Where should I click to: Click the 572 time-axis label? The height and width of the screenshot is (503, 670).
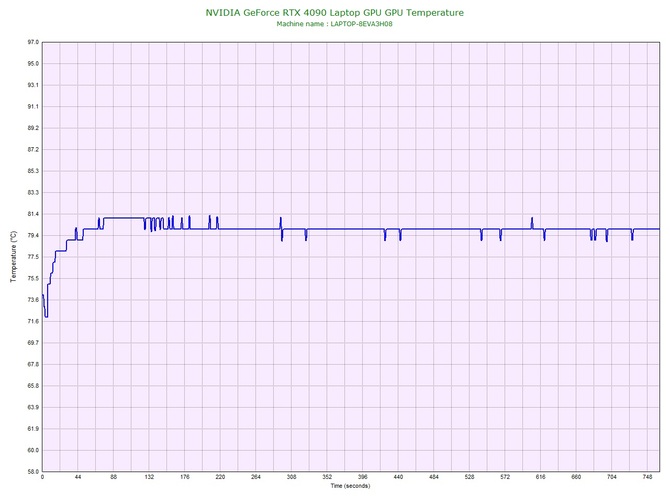505,477
